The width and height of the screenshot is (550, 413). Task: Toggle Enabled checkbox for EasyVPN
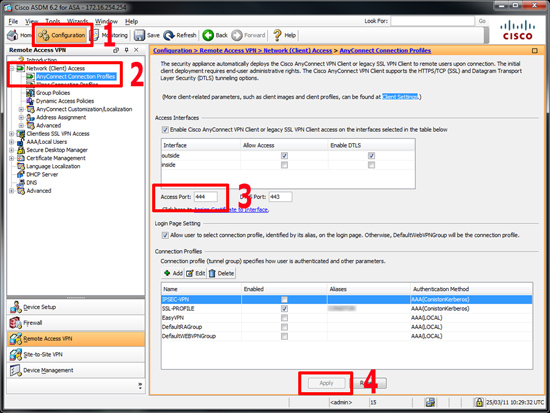point(284,318)
